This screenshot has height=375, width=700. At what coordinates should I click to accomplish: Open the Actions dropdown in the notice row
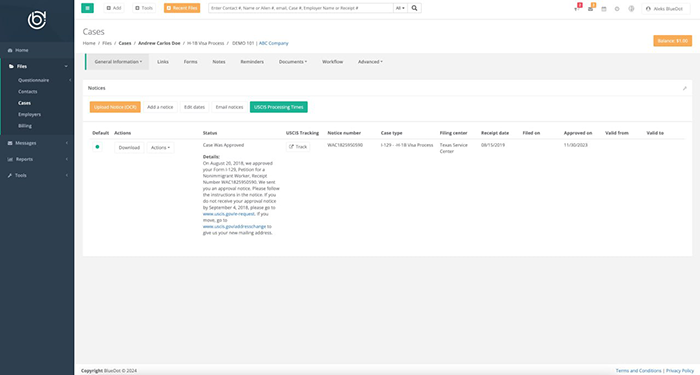coord(160,147)
